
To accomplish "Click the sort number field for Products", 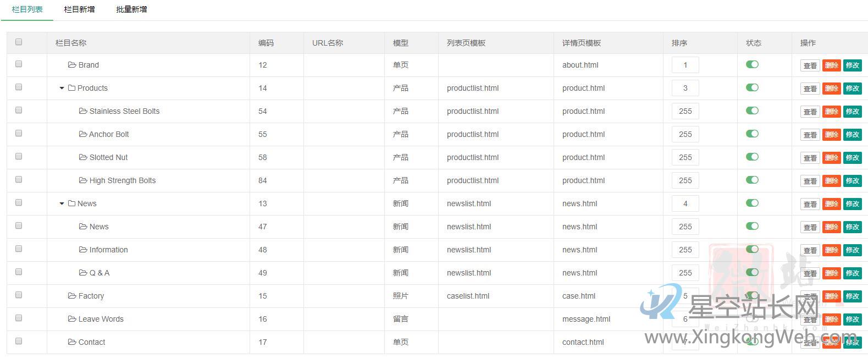I will [x=685, y=87].
